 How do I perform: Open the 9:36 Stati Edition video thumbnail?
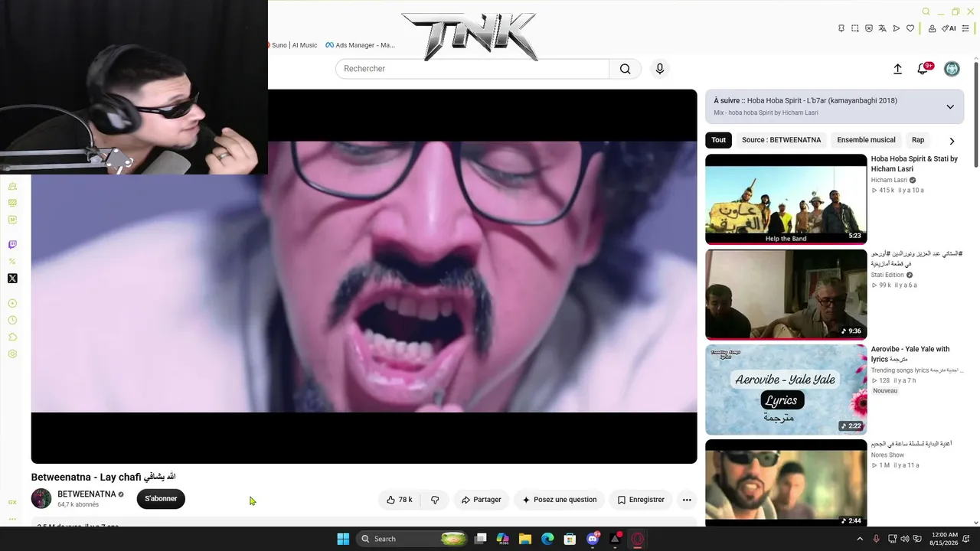[x=786, y=294]
